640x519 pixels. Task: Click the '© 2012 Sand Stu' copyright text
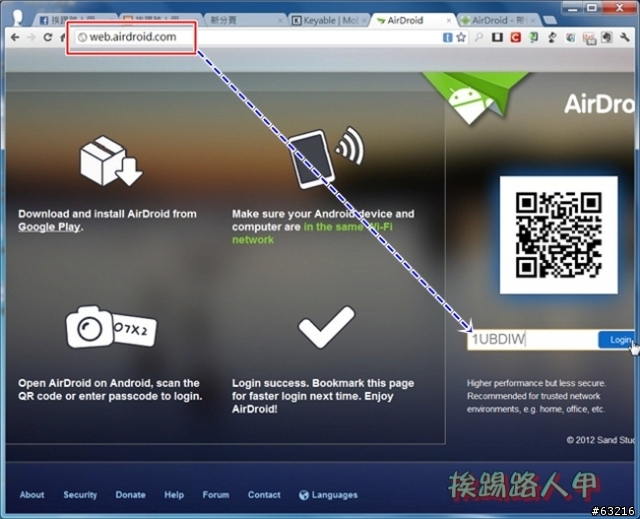(x=601, y=440)
